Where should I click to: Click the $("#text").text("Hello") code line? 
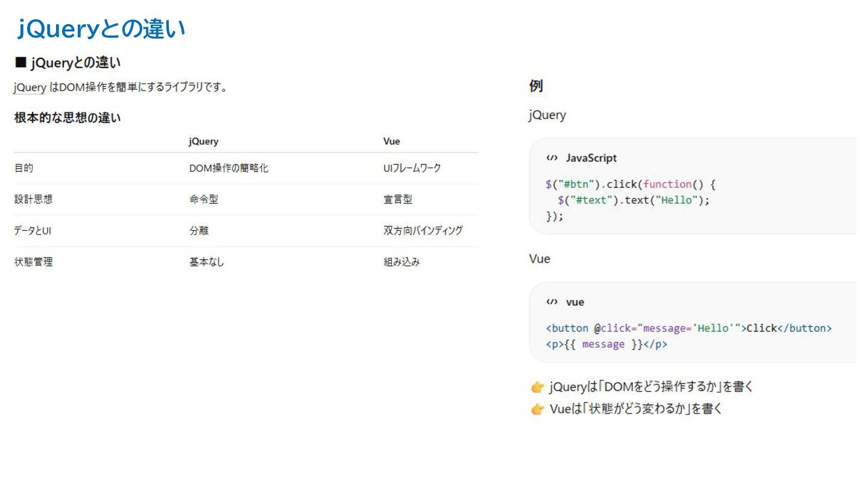[x=634, y=201]
